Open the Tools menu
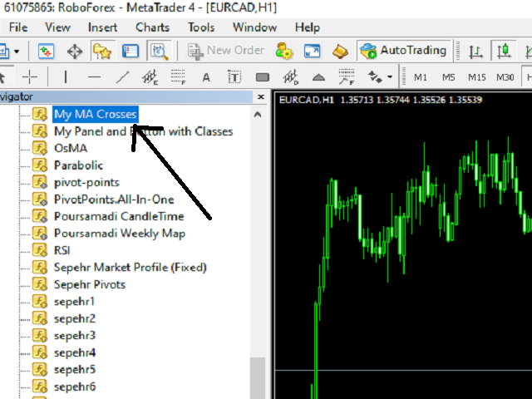This screenshot has width=532, height=399. click(201, 27)
